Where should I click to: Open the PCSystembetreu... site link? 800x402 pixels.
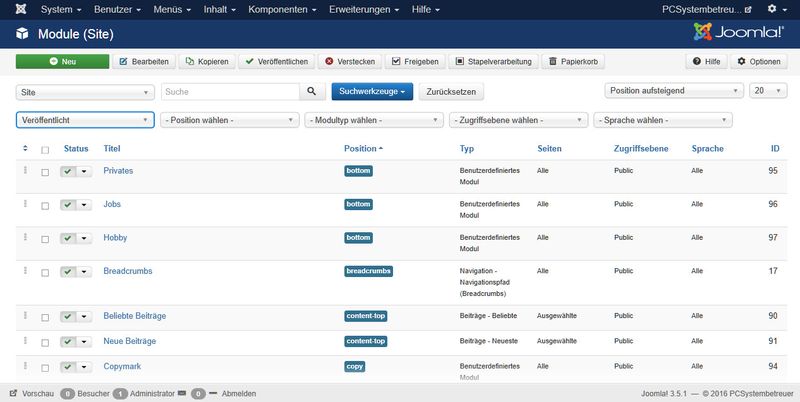(707, 9)
